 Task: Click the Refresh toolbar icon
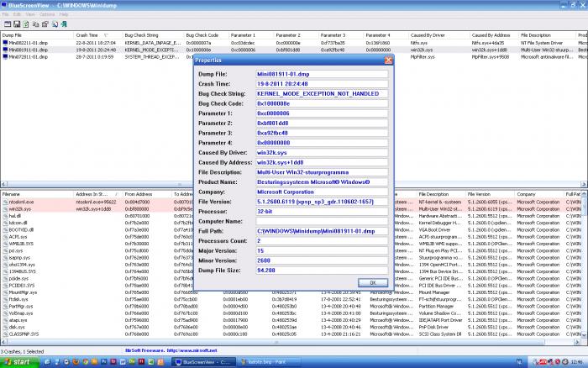coord(26,24)
